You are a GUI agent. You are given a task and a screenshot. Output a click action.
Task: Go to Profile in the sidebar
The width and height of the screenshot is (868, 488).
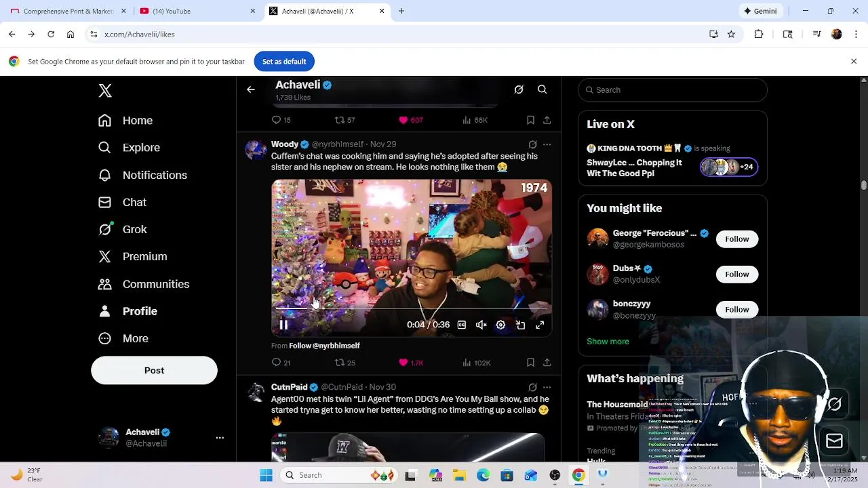pyautogui.click(x=127, y=311)
